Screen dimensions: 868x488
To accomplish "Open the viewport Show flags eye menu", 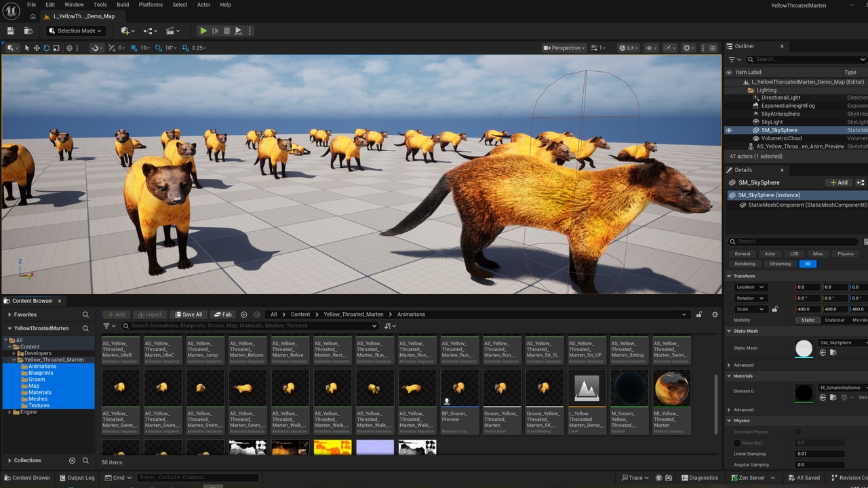I will pyautogui.click(x=651, y=48).
